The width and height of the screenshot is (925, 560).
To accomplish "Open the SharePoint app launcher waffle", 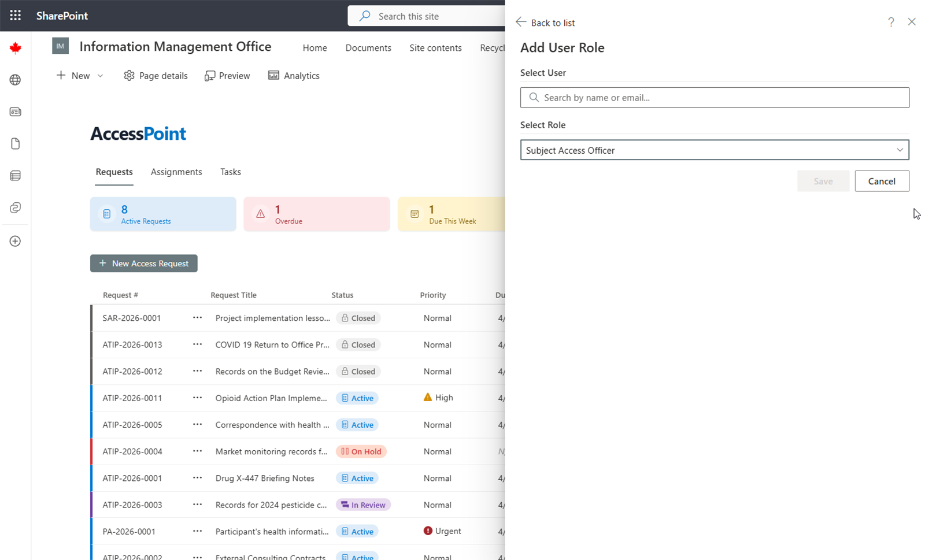I will [16, 16].
